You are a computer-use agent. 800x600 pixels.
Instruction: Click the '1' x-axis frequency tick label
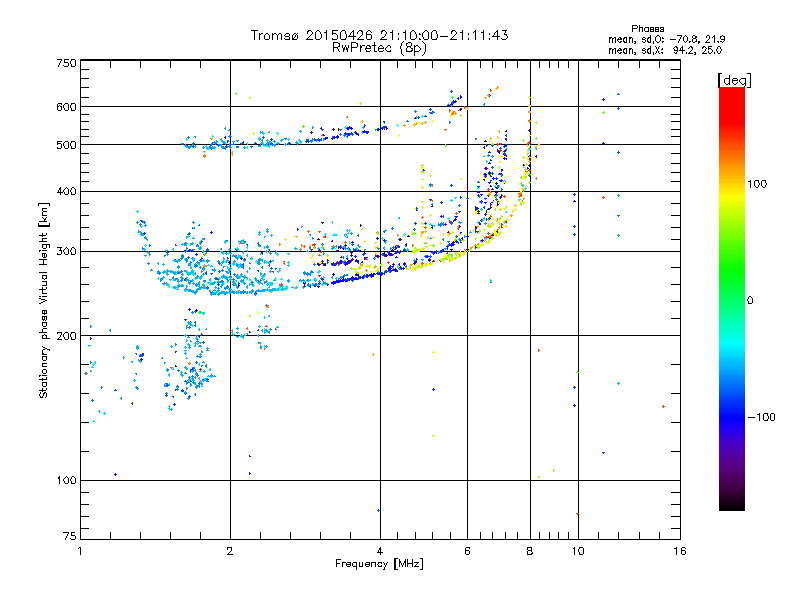click(81, 551)
